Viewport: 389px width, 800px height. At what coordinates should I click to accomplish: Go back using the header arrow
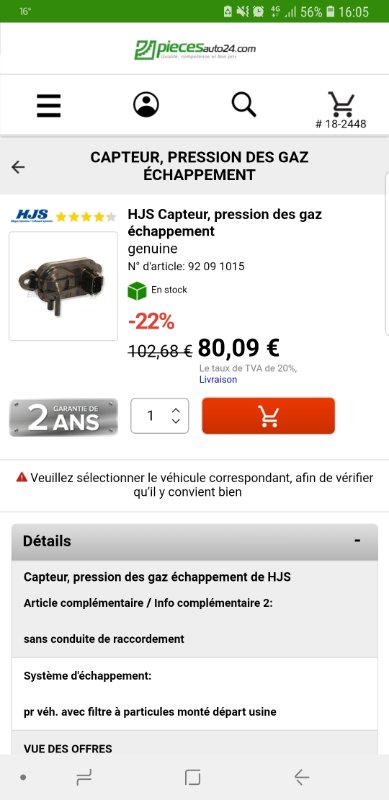click(18, 167)
